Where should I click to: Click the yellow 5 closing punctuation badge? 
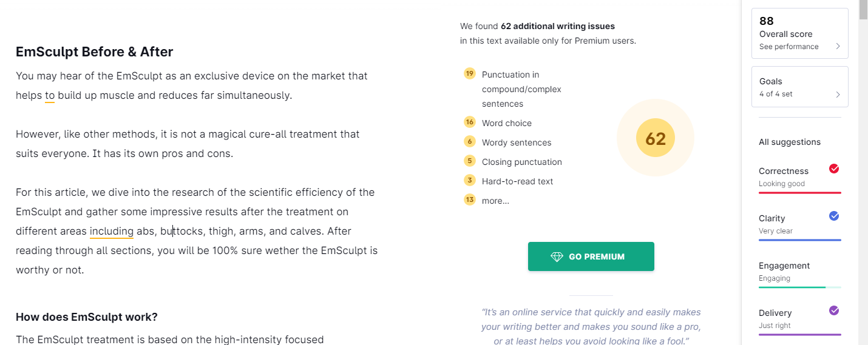pyautogui.click(x=469, y=161)
